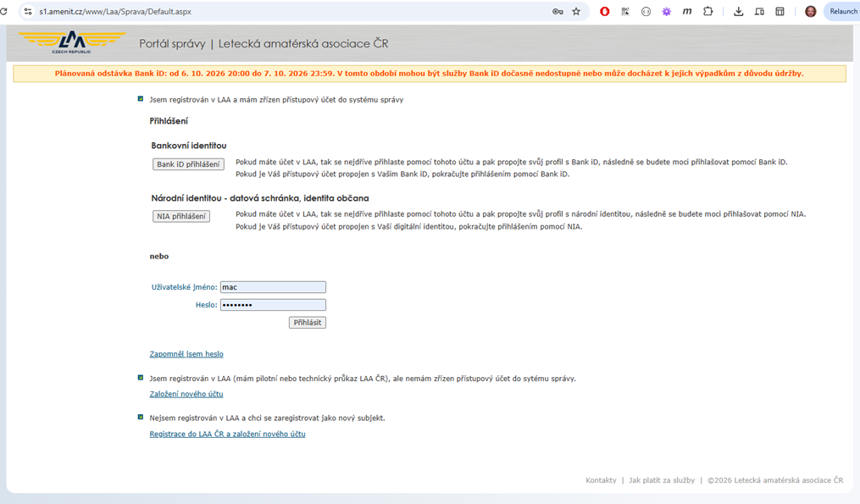Focus the Uživatelské jméno input field
Image resolution: width=860 pixels, height=504 pixels.
(273, 287)
